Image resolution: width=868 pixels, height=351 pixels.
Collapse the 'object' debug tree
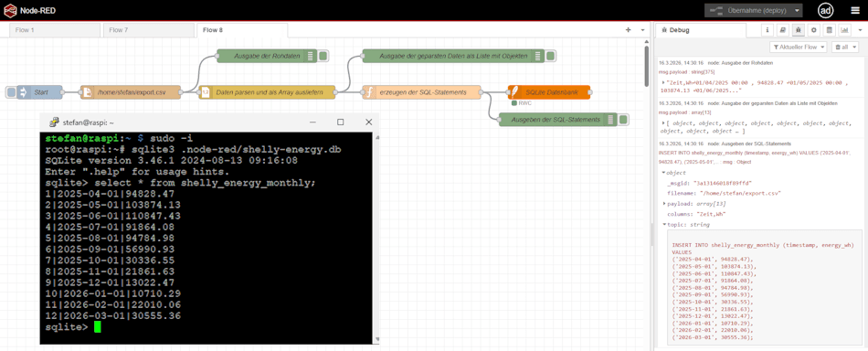[663, 173]
